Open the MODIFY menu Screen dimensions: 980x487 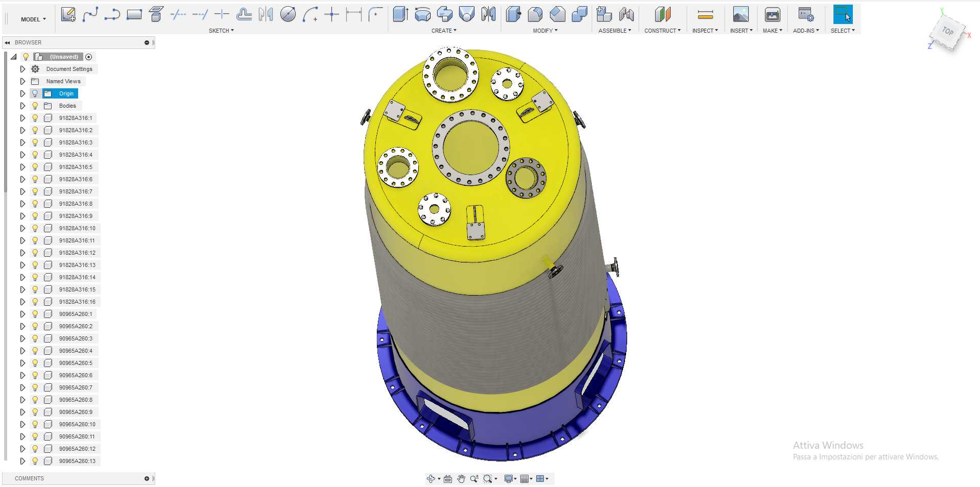pos(545,31)
